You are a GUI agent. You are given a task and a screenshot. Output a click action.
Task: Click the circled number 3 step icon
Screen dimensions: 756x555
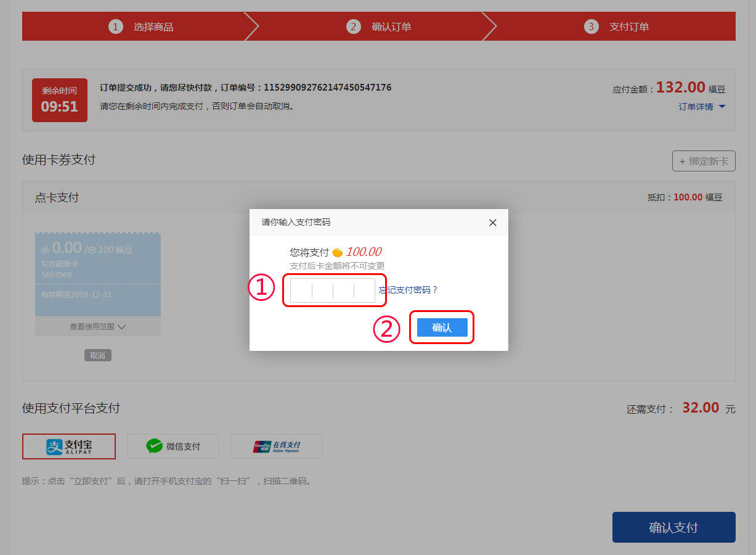point(591,27)
